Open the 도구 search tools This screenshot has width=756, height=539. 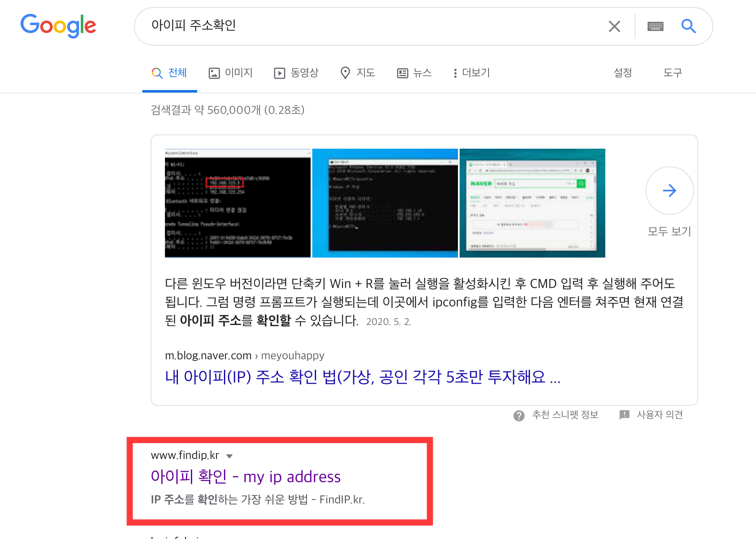point(673,73)
